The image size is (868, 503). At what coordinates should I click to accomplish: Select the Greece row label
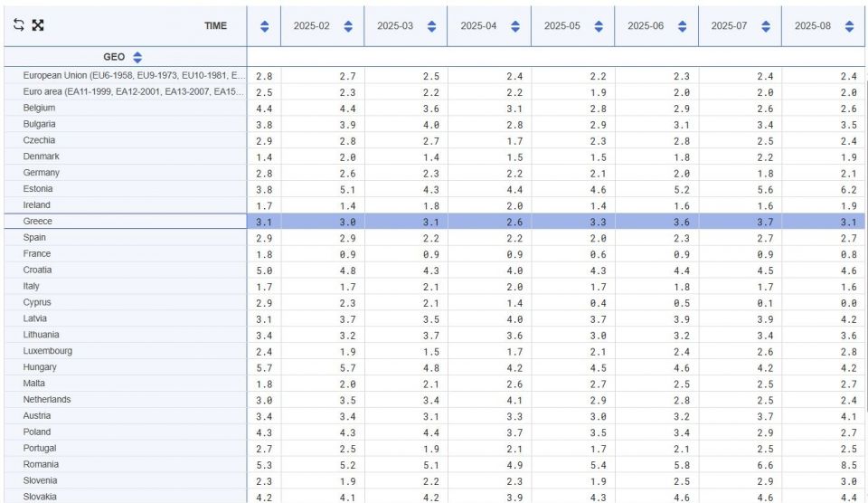coord(38,222)
